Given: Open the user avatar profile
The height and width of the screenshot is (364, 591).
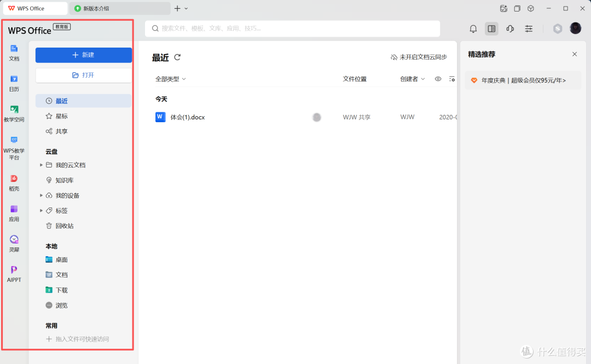Looking at the screenshot, I should (x=576, y=28).
